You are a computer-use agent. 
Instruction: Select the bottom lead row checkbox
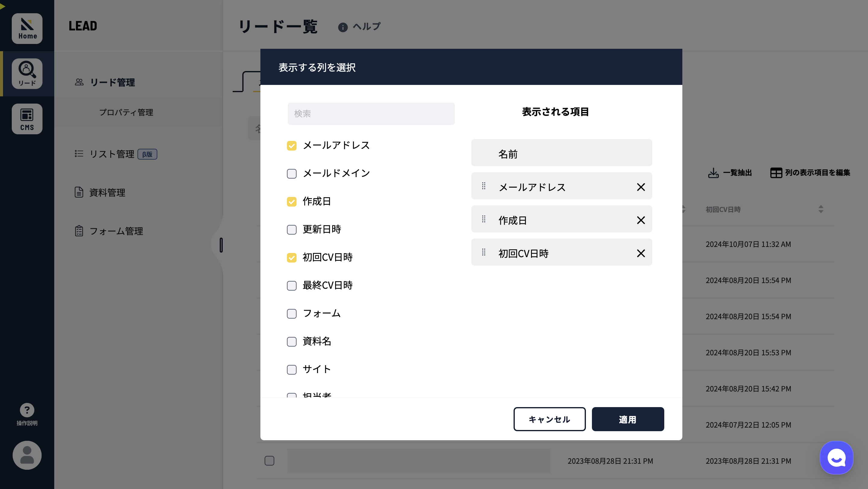pos(269,460)
